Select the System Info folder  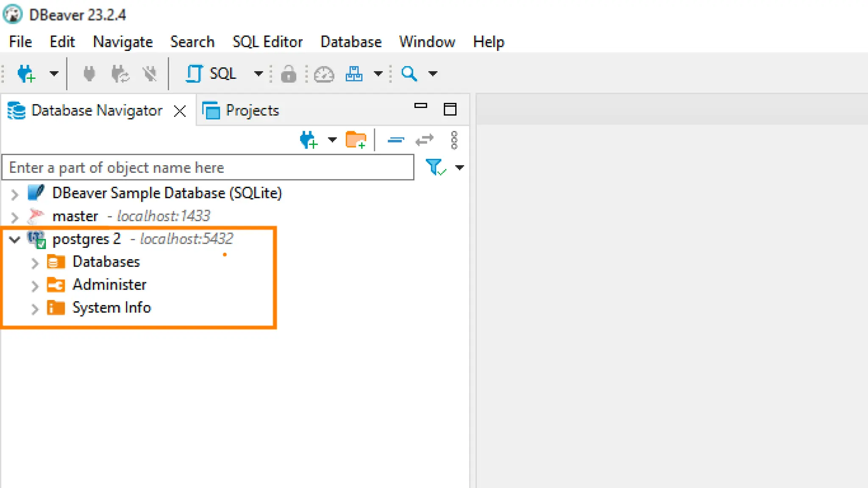(111, 308)
